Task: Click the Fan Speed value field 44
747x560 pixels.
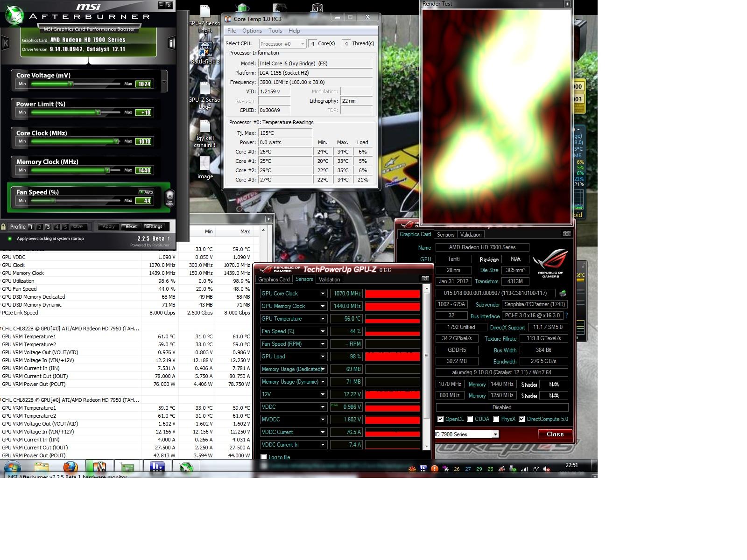Action: click(x=144, y=201)
